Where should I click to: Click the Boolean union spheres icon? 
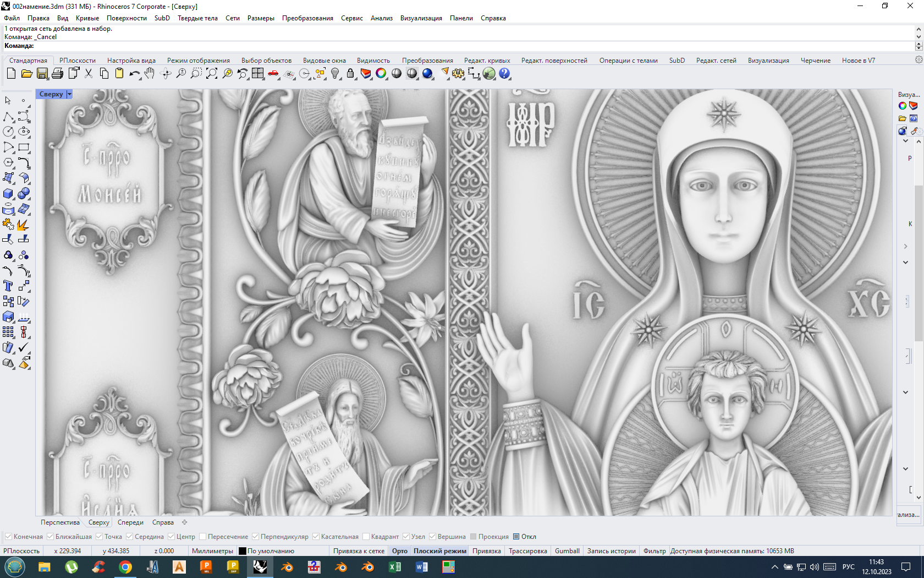point(24,193)
